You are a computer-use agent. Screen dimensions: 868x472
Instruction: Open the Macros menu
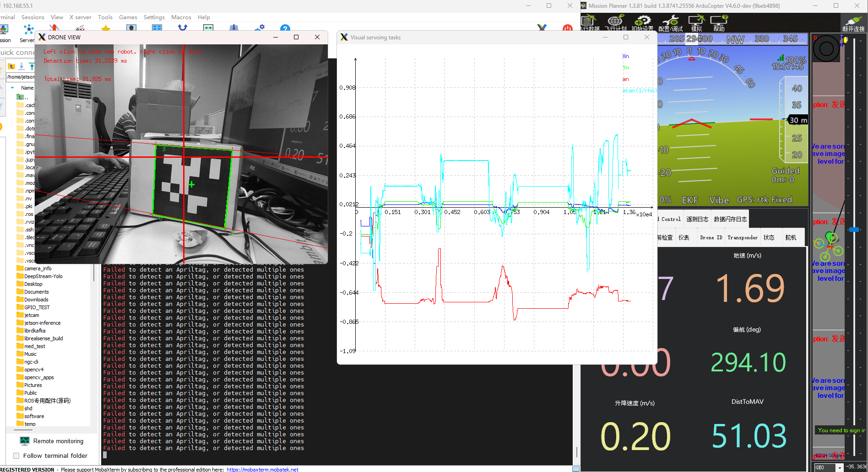coord(181,17)
